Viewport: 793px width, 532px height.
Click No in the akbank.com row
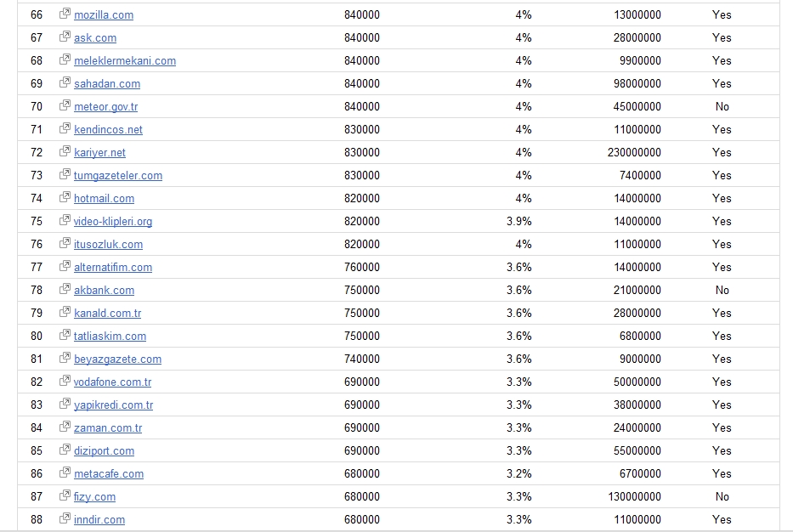722,291
